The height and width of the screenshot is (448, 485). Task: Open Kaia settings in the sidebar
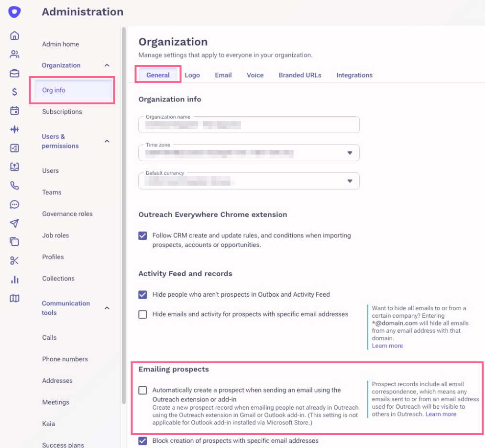tap(49, 424)
